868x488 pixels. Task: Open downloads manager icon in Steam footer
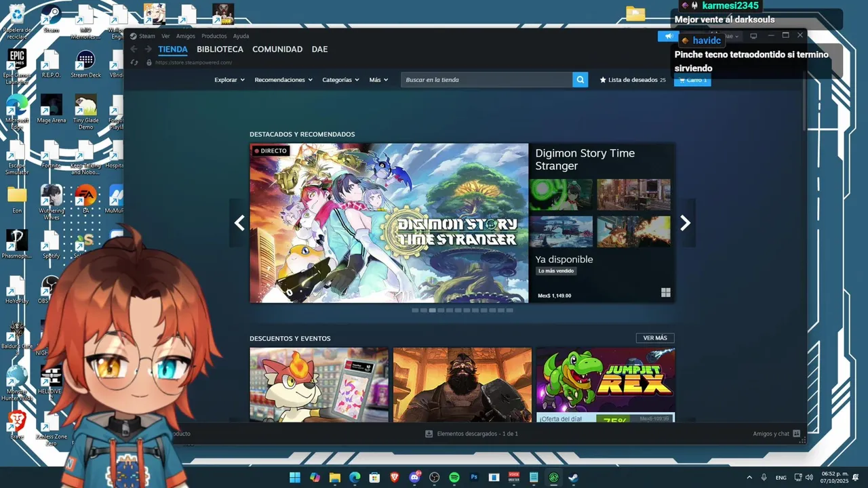(x=429, y=434)
